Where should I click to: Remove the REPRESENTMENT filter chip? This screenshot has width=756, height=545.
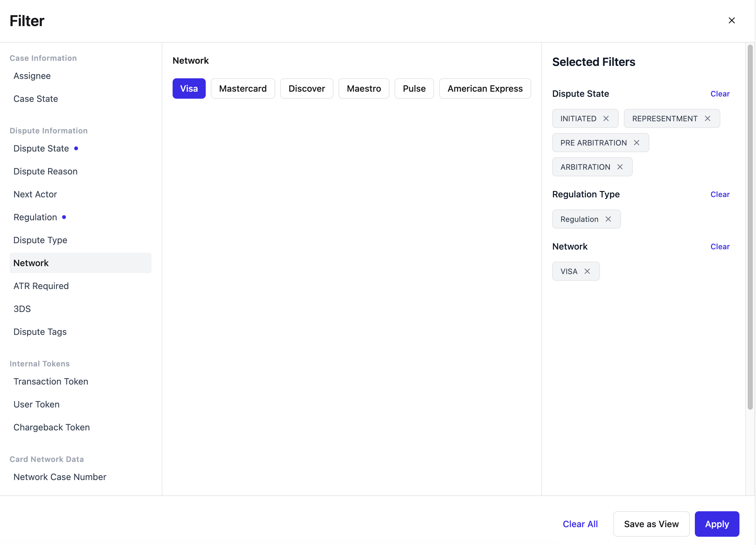(x=707, y=119)
